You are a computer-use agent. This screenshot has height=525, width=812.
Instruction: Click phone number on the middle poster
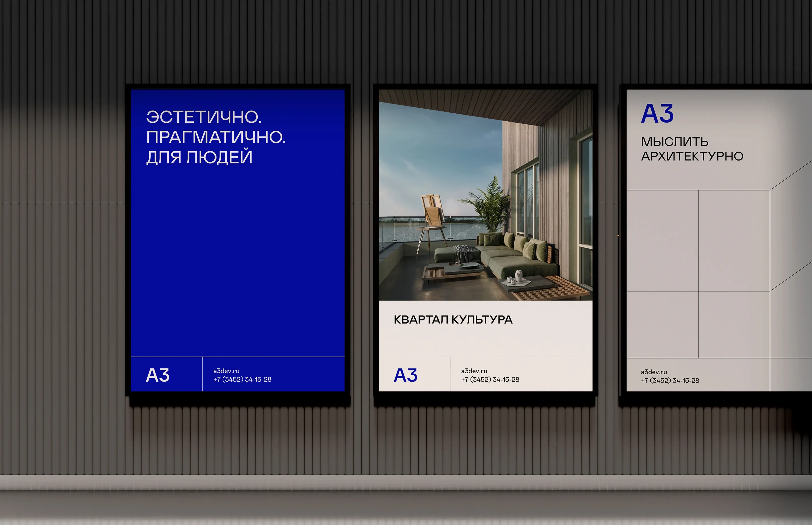(x=490, y=379)
